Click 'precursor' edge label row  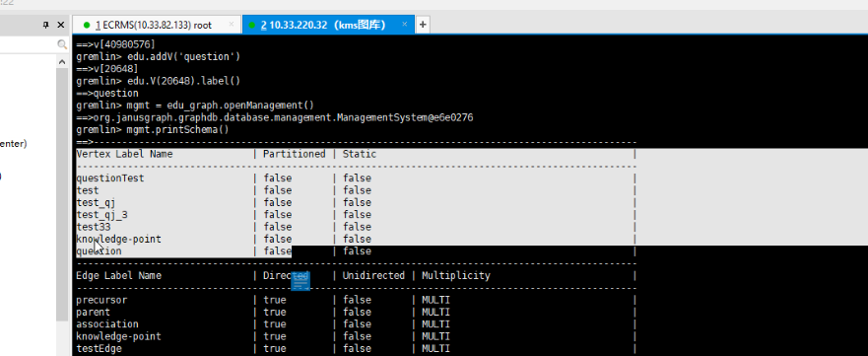click(x=356, y=300)
